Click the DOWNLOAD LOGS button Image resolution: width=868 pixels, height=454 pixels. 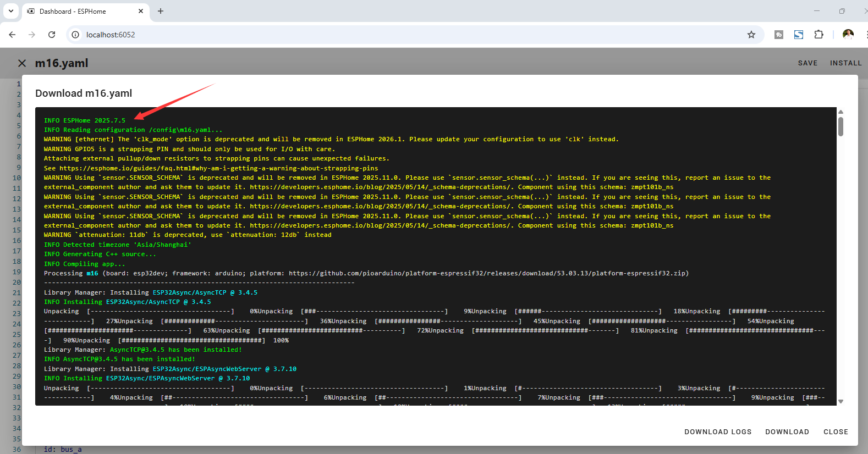pyautogui.click(x=717, y=432)
